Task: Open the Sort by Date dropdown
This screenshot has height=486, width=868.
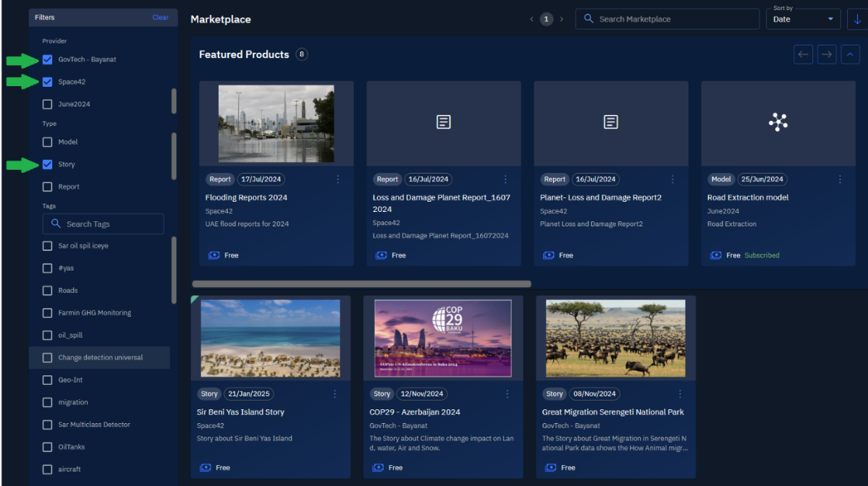Action: pos(803,20)
